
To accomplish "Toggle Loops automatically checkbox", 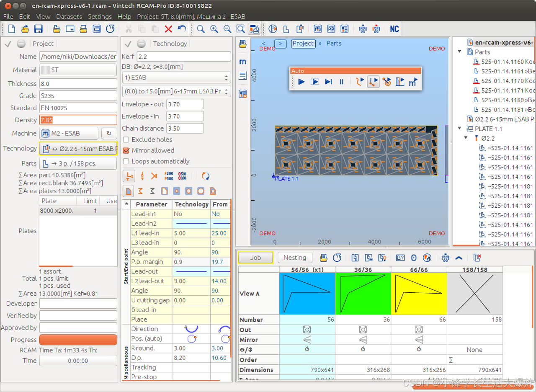I will click(126, 161).
